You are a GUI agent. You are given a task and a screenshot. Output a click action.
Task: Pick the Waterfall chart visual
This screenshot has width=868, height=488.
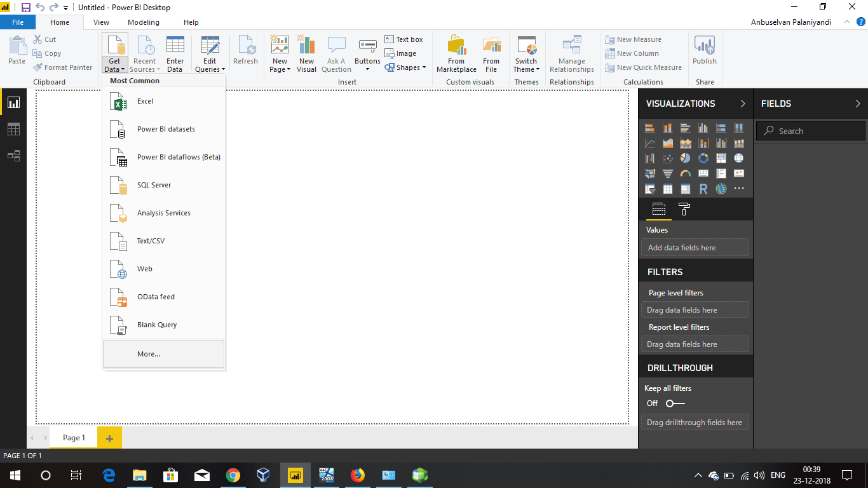click(650, 158)
